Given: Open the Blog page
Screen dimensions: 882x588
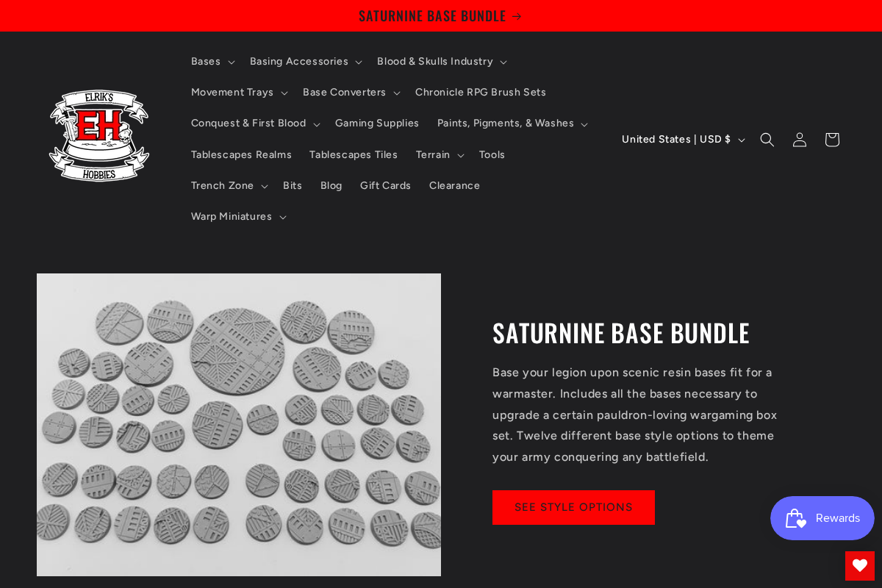Looking at the screenshot, I should (x=331, y=185).
